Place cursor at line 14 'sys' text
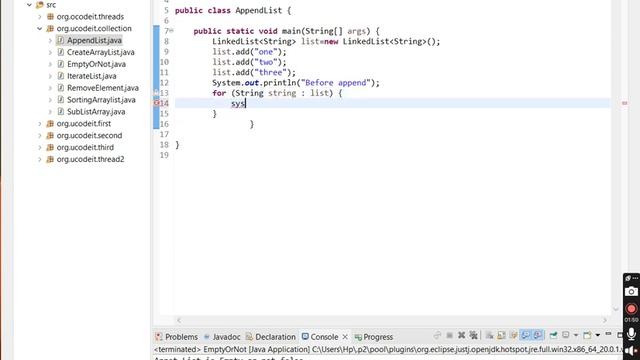640x360 pixels. click(238, 104)
